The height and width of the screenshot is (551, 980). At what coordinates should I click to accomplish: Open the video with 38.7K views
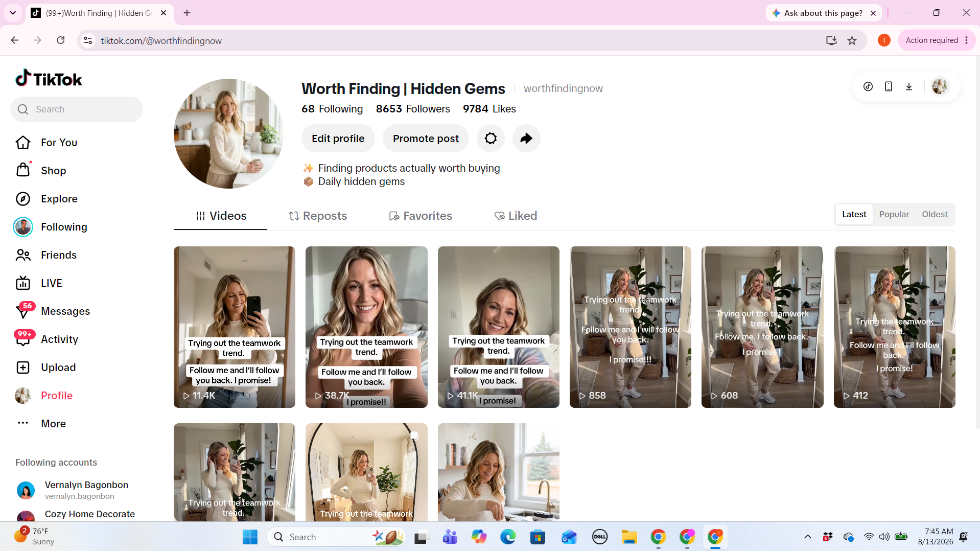(366, 327)
